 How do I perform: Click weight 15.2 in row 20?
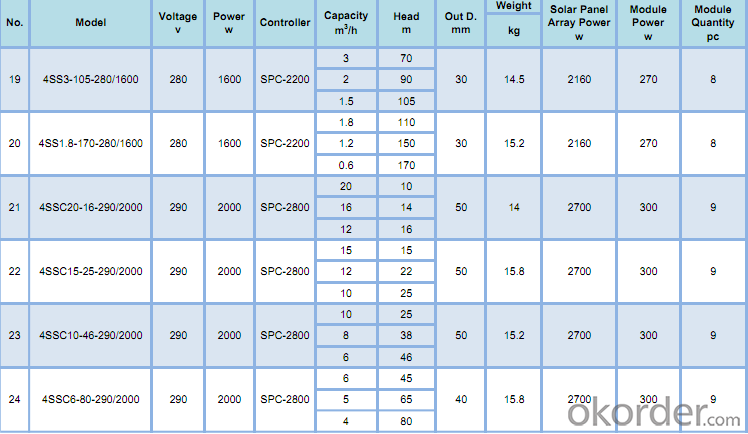pyautogui.click(x=514, y=144)
